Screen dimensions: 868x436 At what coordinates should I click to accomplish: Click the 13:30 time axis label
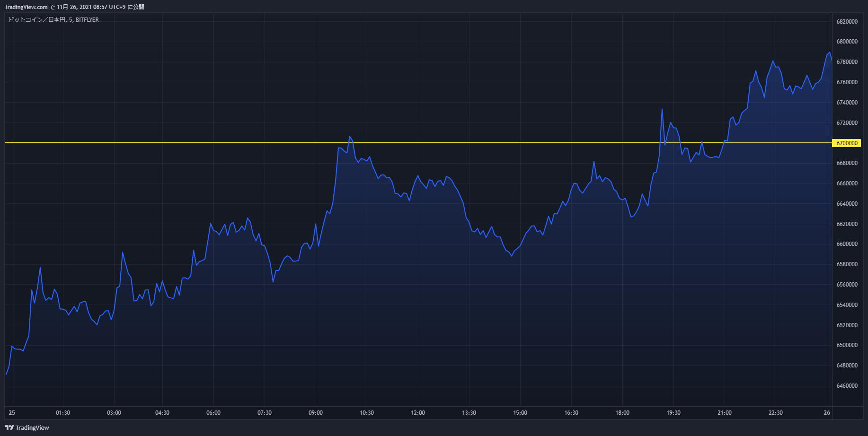pos(469,413)
